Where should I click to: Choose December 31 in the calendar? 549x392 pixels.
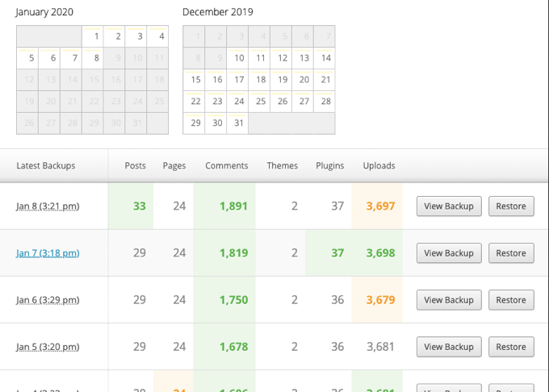(x=238, y=123)
